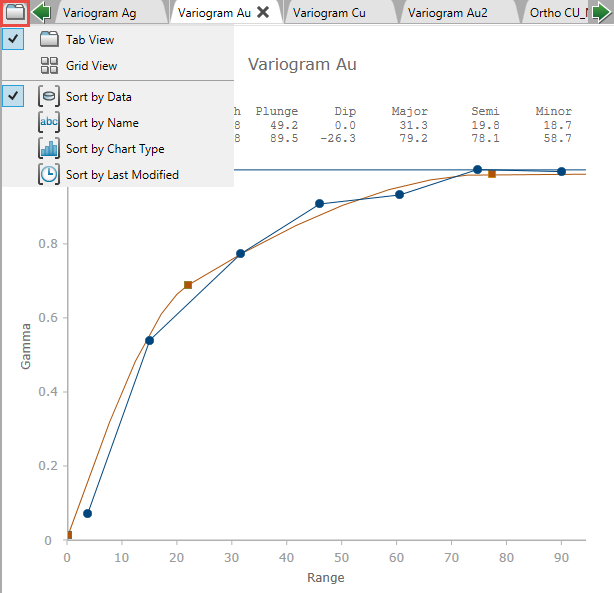Click the Plunge column header
Image resolution: width=614 pixels, height=593 pixels.
point(277,111)
